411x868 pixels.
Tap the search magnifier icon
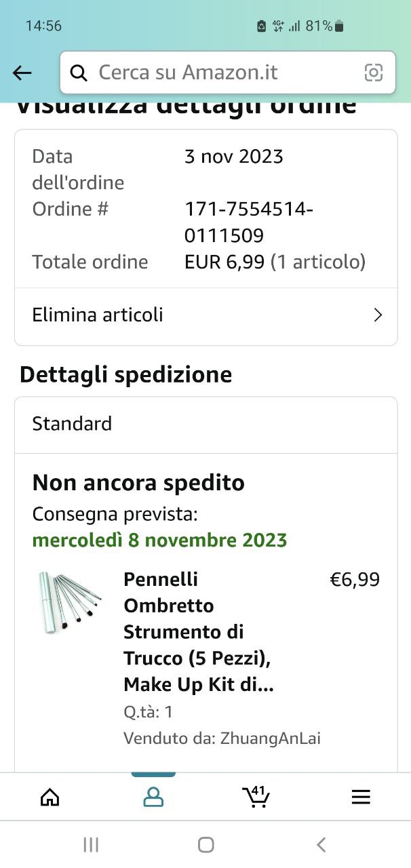tap(79, 73)
